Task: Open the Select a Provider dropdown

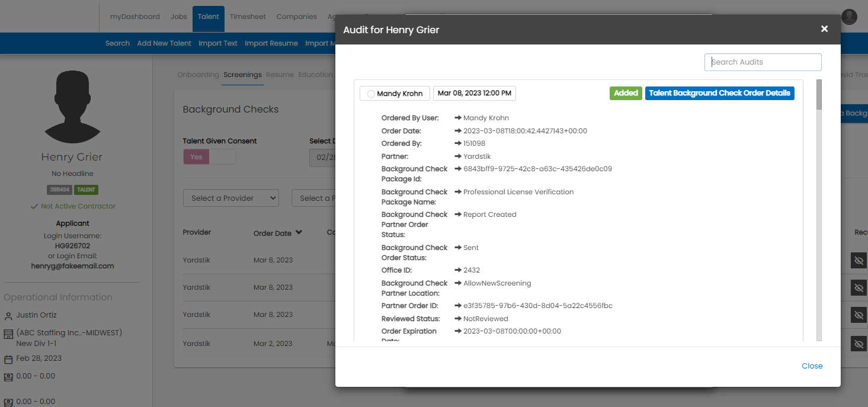Action: pyautogui.click(x=230, y=197)
